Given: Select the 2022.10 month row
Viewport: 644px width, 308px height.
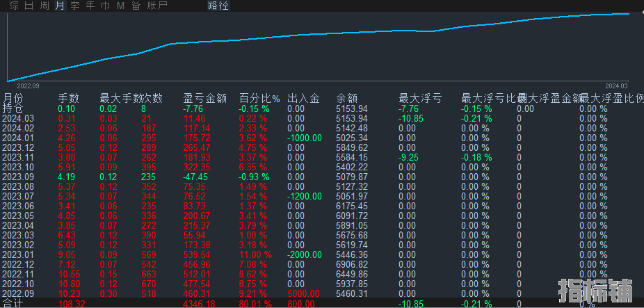Looking at the screenshot, I should tap(19, 284).
